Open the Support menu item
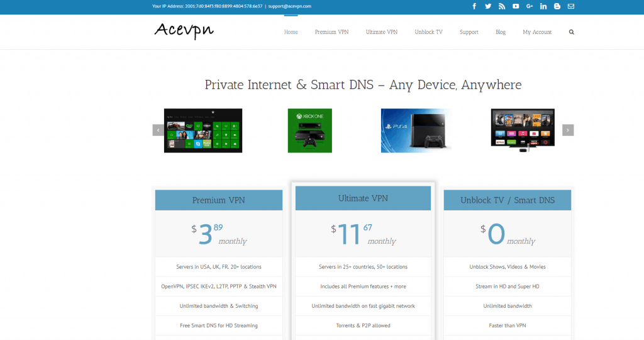644x340 pixels. click(469, 32)
